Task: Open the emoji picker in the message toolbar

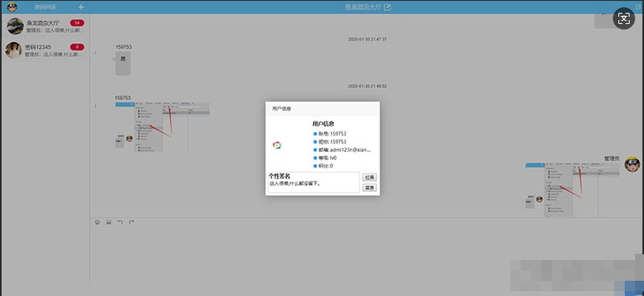Action: click(98, 222)
